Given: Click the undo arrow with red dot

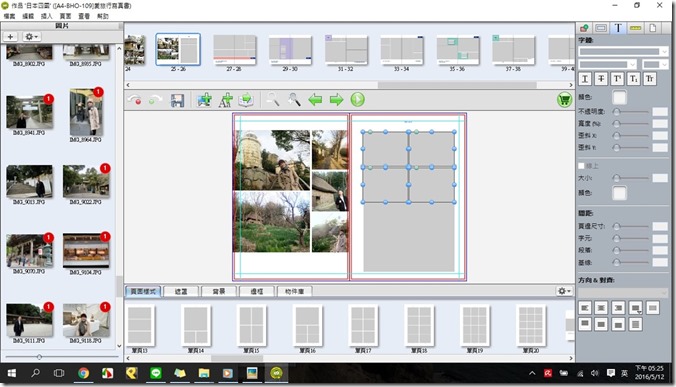Looking at the screenshot, I should [x=135, y=100].
